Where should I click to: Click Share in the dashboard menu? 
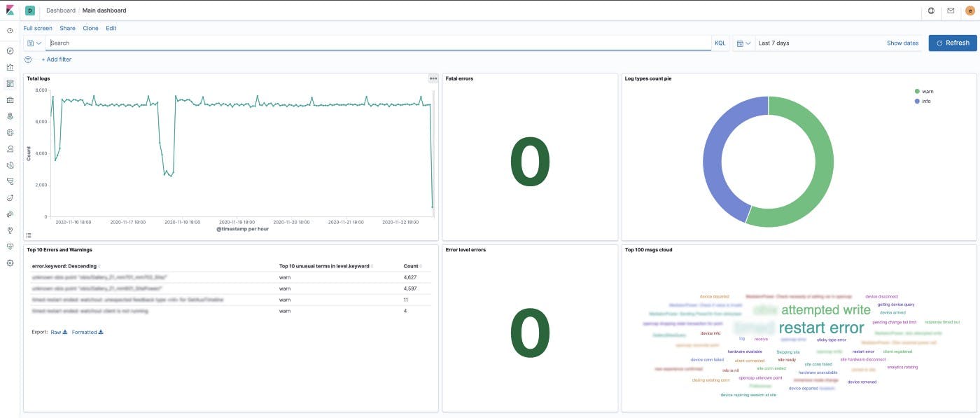point(67,28)
